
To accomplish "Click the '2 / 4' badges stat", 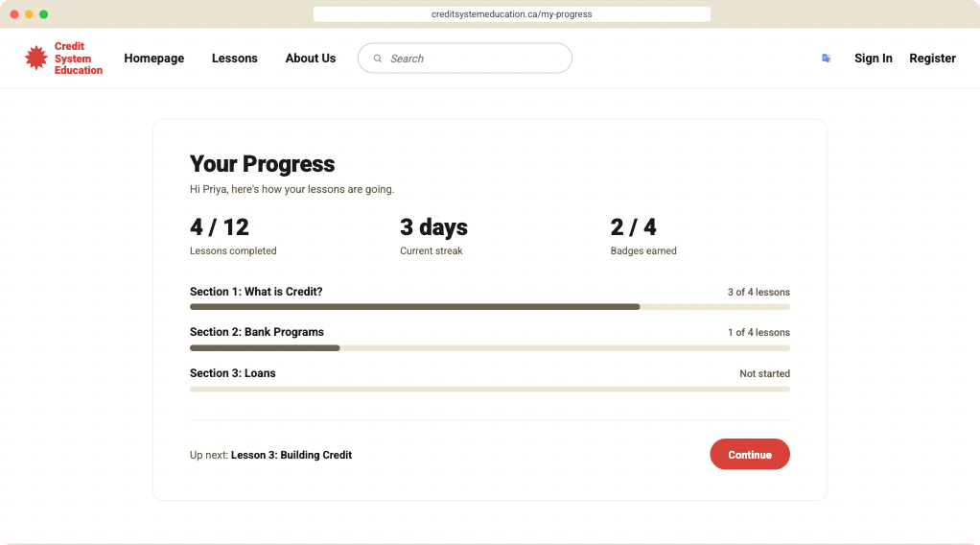I will point(634,227).
